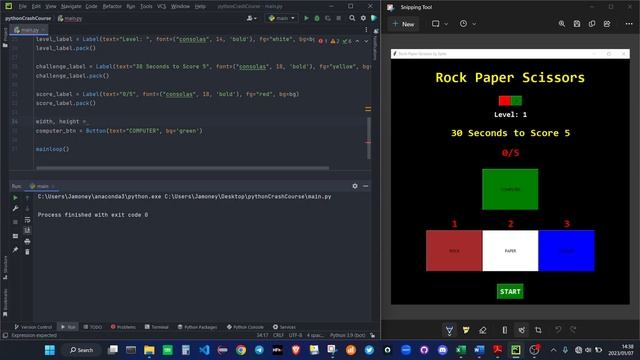Select the highlighter tool in Snipping Tool
Screen dimensions: 640x360
pyautogui.click(x=466, y=330)
